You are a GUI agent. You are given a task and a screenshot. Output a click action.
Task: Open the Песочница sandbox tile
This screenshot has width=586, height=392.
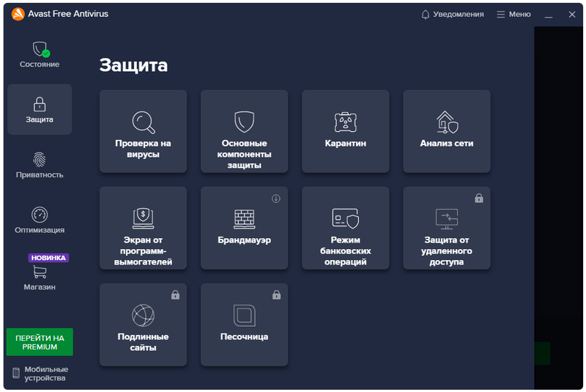coord(245,325)
